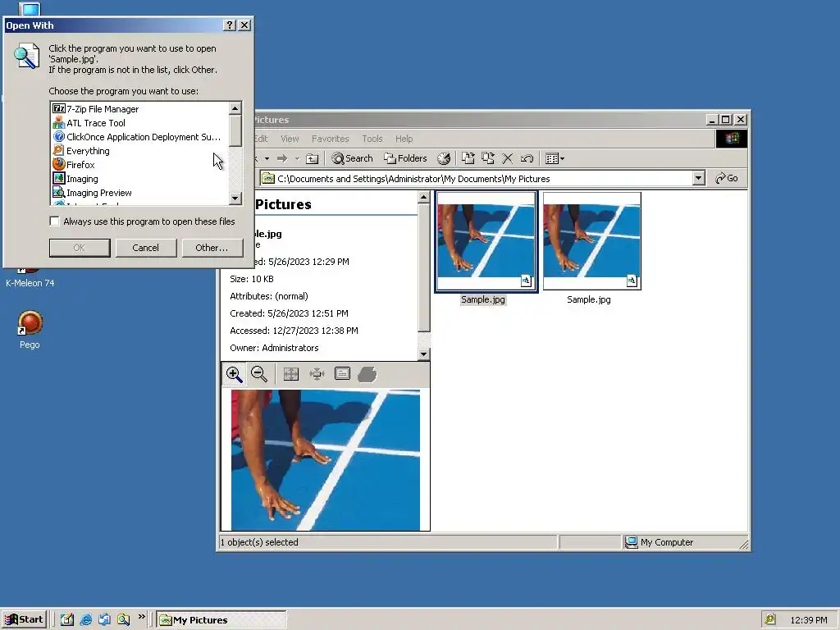Image resolution: width=840 pixels, height=630 pixels.
Task: Expand the Forward history dropdown arrow
Action: point(297,158)
